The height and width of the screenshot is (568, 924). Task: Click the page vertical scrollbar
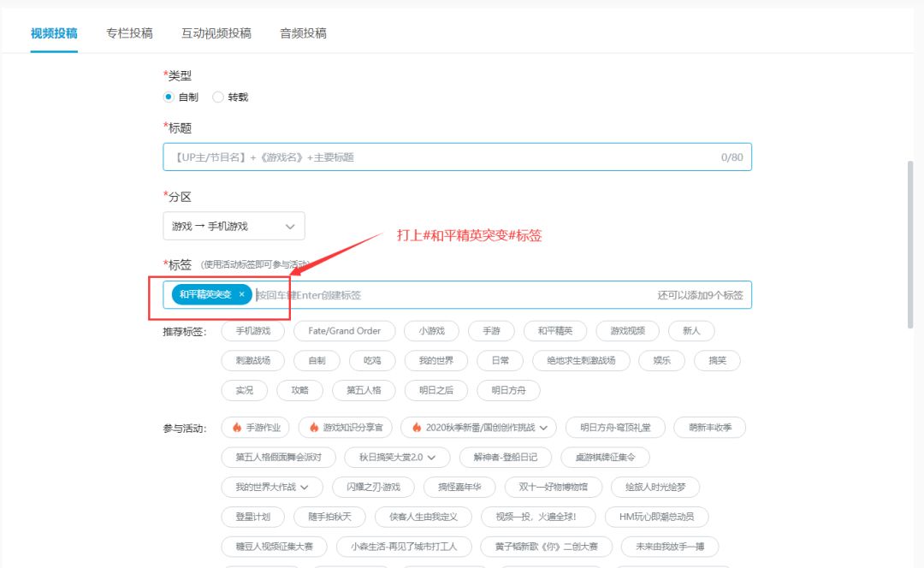point(909,245)
